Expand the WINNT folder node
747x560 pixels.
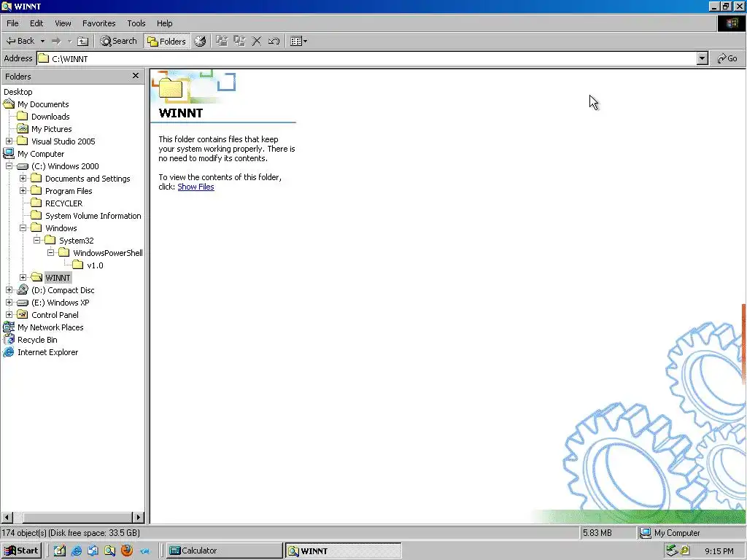[x=23, y=277]
